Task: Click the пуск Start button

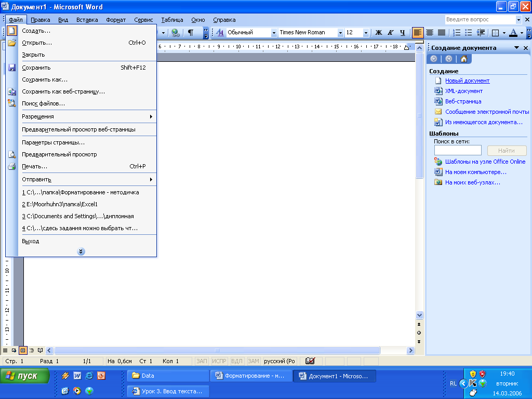Action: [x=24, y=376]
